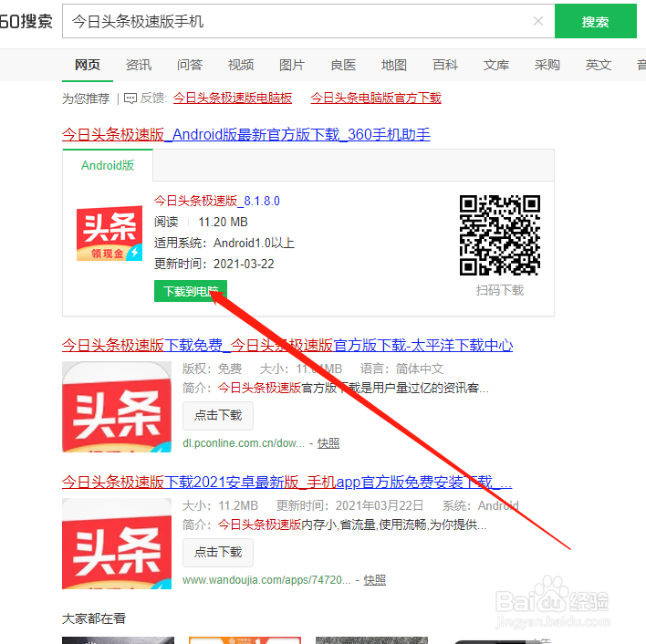Screen dimensions: 646x644
Task: Clear search box with the X icon
Action: (x=538, y=21)
